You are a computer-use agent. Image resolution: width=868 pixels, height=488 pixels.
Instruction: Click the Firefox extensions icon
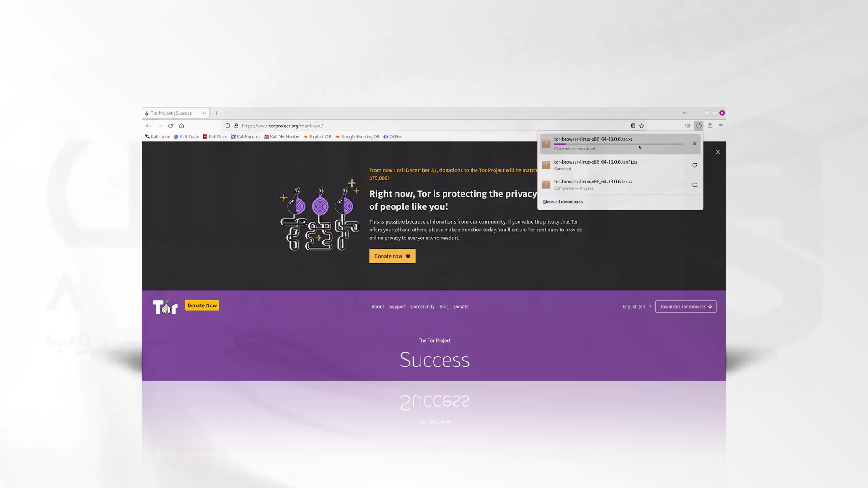pyautogui.click(x=710, y=126)
